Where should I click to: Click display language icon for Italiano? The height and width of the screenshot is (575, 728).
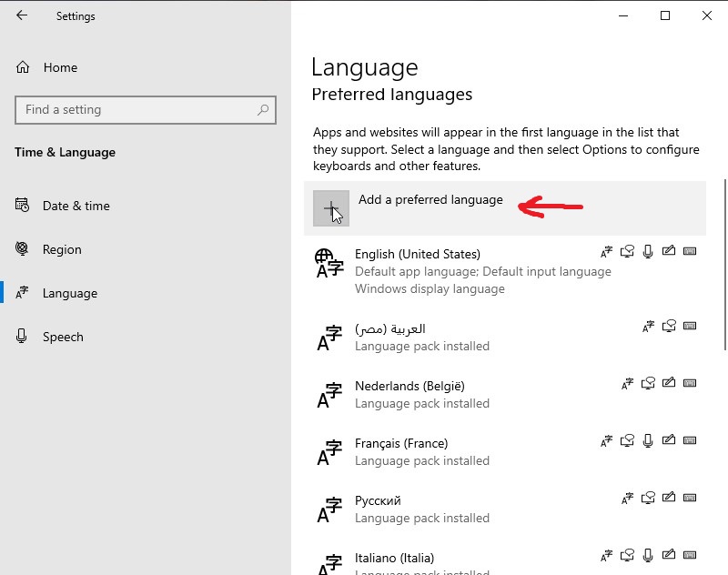click(x=606, y=556)
